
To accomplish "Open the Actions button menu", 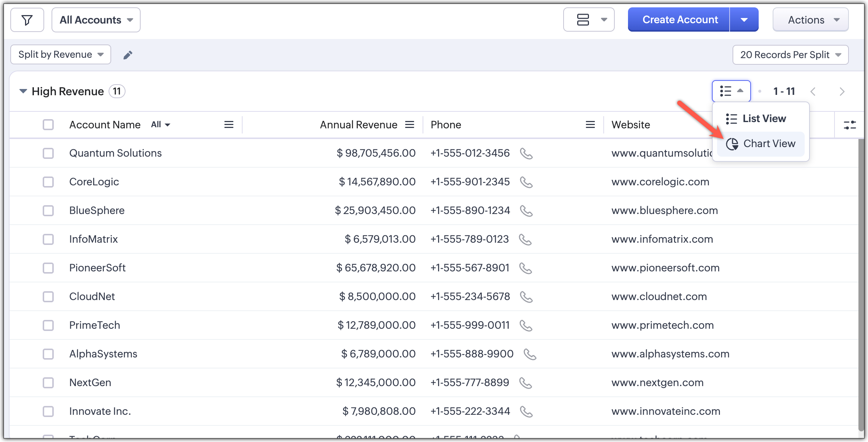I will point(810,20).
